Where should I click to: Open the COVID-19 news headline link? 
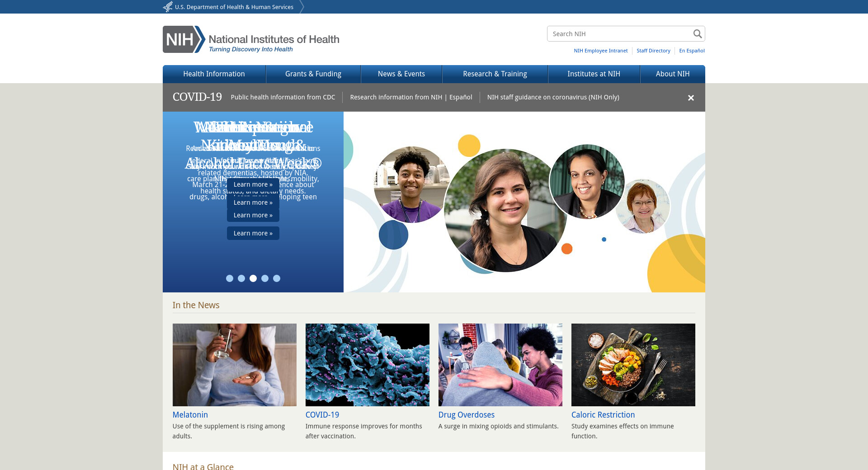pyautogui.click(x=322, y=415)
